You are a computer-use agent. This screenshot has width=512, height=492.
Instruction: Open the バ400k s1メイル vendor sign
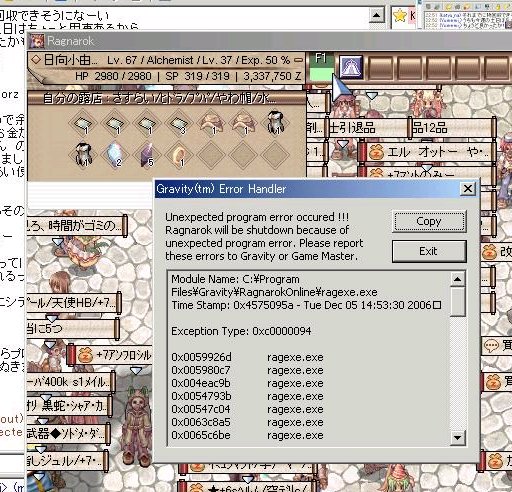coord(71,382)
